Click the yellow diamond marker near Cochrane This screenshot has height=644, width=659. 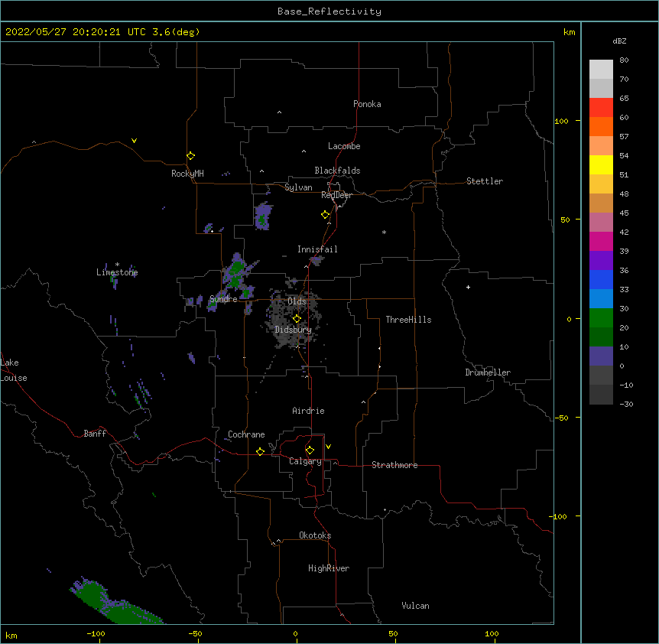pos(260,451)
